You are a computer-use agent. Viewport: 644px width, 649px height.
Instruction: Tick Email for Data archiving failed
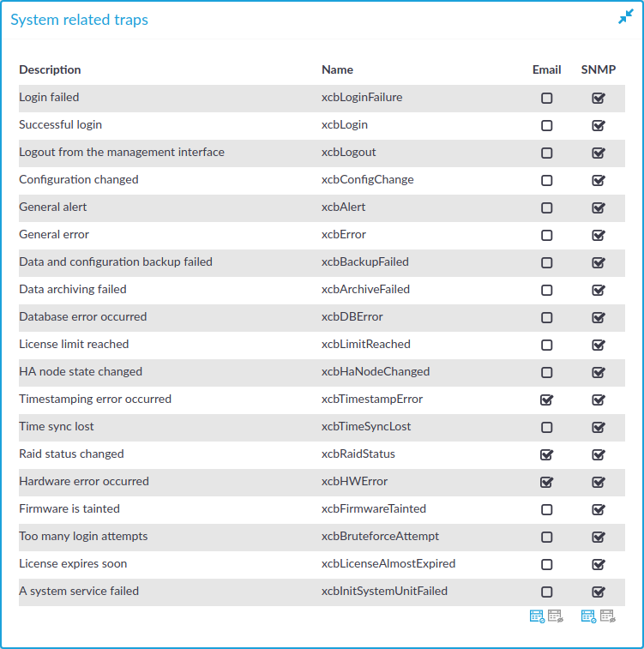pos(547,290)
